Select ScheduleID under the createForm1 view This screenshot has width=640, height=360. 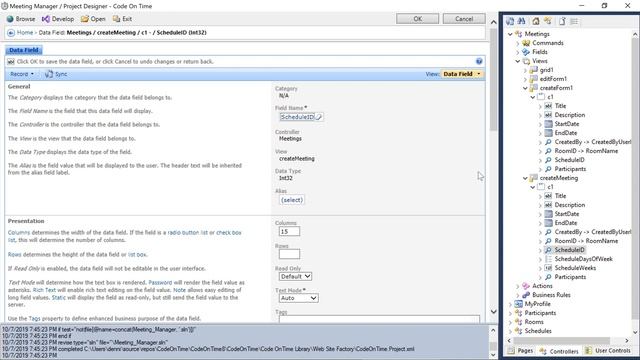click(x=569, y=160)
